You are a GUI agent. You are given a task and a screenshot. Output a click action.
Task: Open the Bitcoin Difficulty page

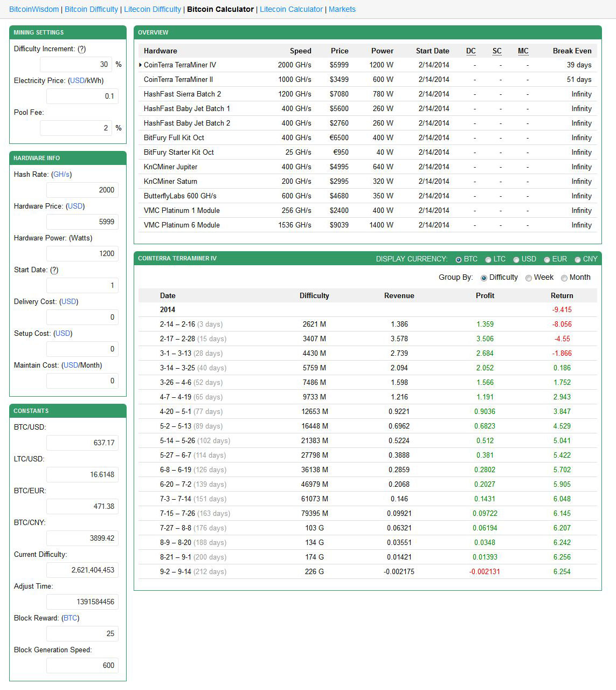(x=91, y=9)
